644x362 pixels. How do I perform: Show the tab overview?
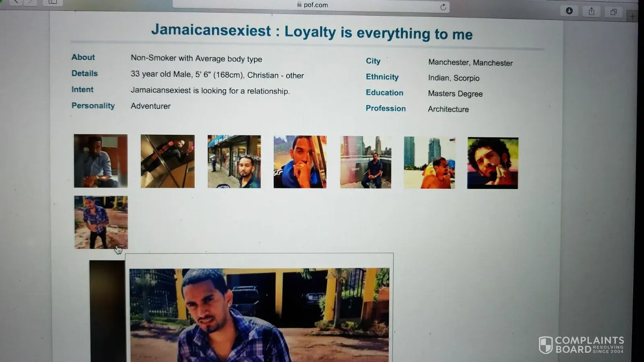[x=613, y=12]
